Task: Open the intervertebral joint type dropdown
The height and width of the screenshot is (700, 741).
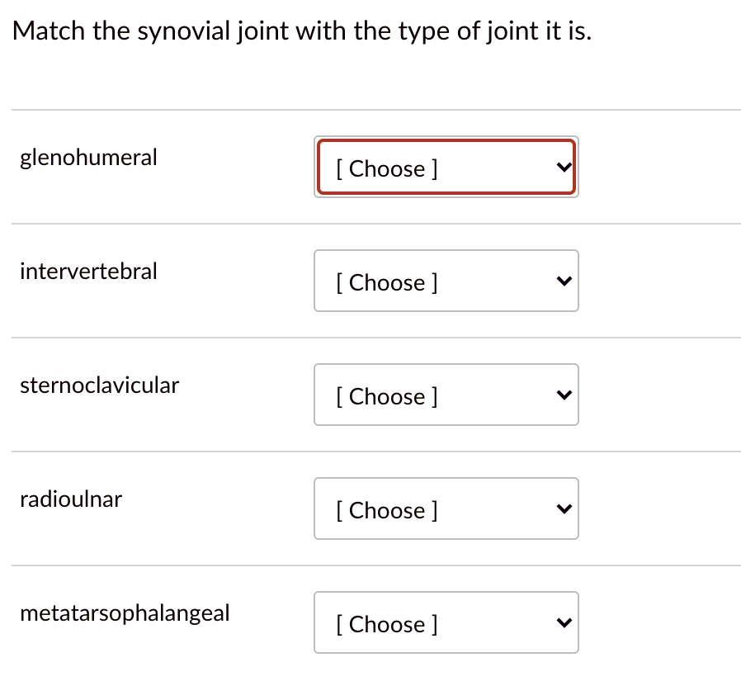Action: pyautogui.click(x=446, y=281)
